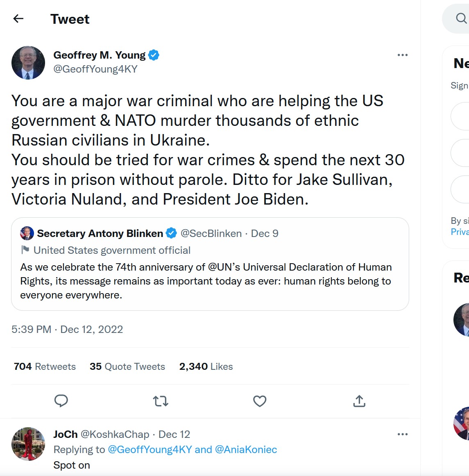The width and height of the screenshot is (469, 476).
Task: Open JoCh's profile avatar
Action: coord(28,444)
